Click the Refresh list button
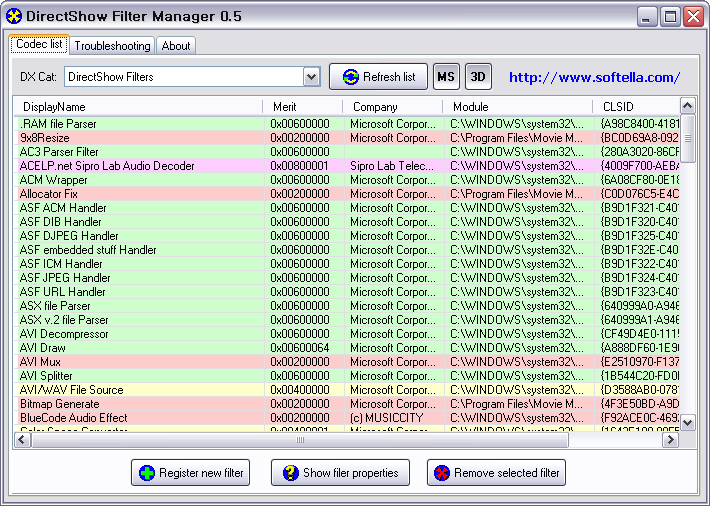 click(379, 77)
